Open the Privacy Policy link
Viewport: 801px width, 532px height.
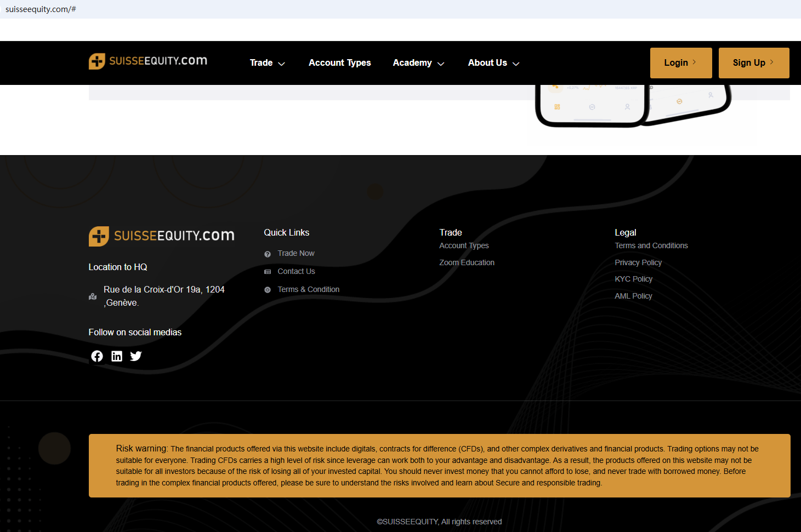click(x=638, y=262)
